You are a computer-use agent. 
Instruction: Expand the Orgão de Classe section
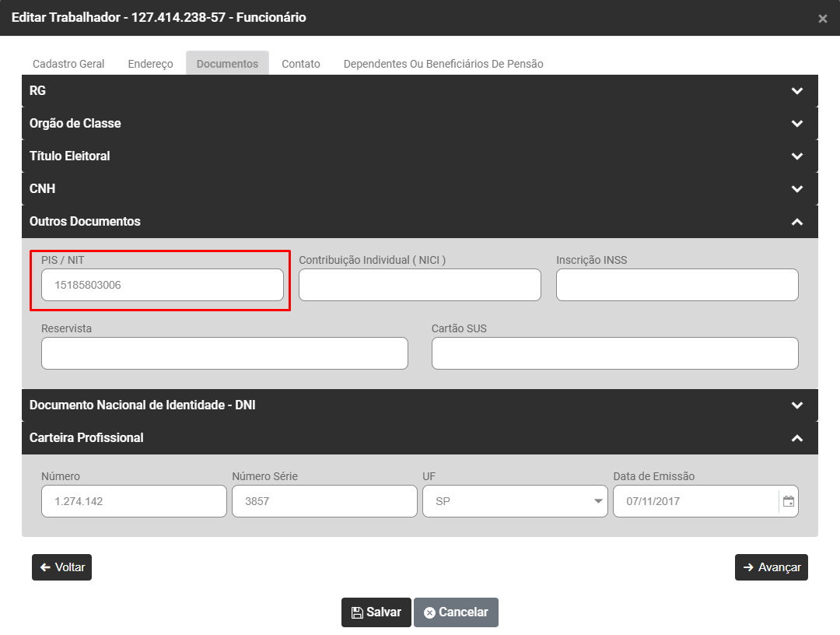coord(796,124)
